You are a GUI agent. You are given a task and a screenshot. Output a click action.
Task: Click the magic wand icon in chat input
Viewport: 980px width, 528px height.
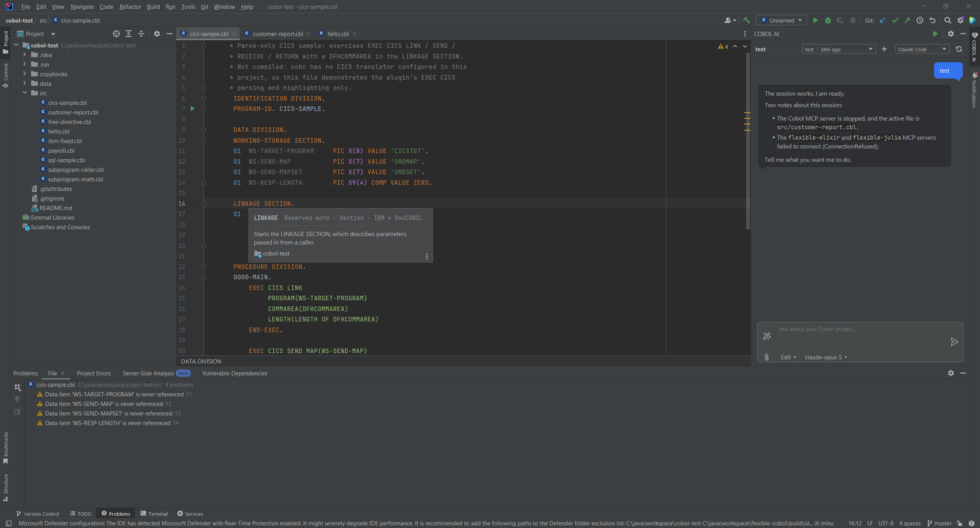pos(767,336)
